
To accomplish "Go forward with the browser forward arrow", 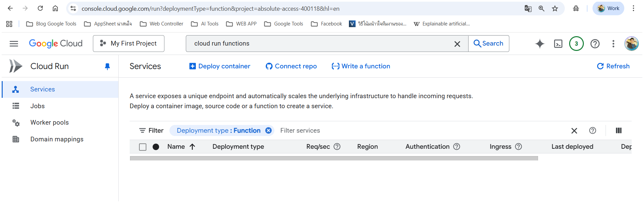I will [25, 8].
